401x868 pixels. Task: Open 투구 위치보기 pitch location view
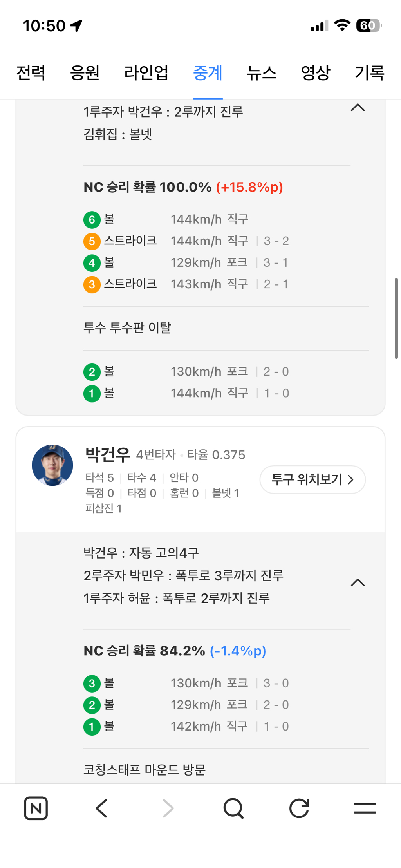[x=312, y=479]
